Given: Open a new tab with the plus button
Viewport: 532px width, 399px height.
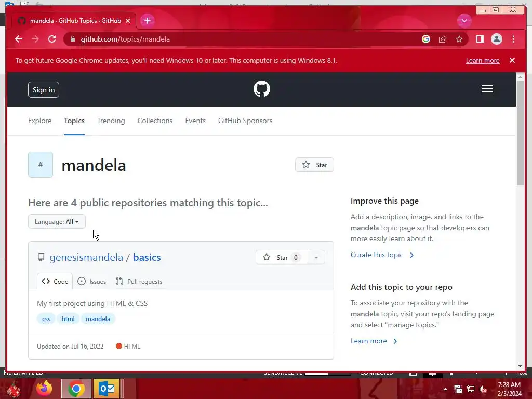Looking at the screenshot, I should coord(147,21).
